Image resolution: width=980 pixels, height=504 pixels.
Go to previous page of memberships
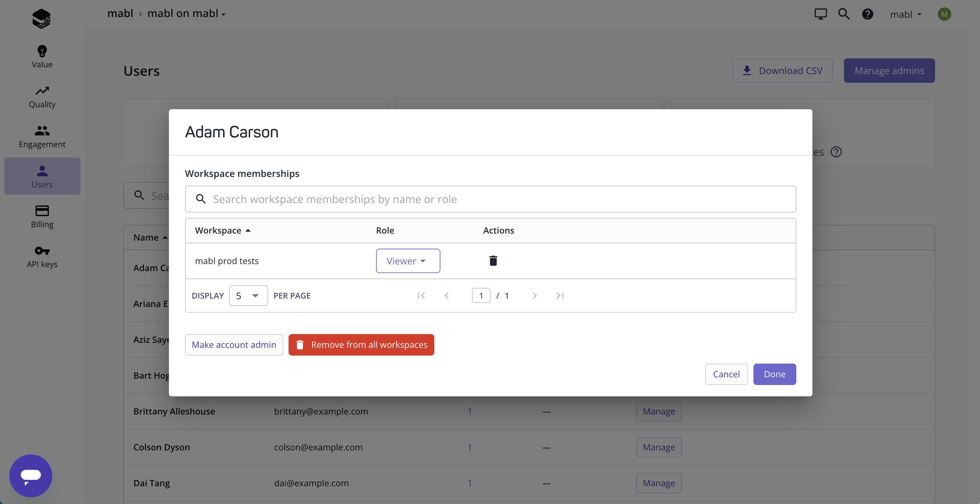coord(447,296)
